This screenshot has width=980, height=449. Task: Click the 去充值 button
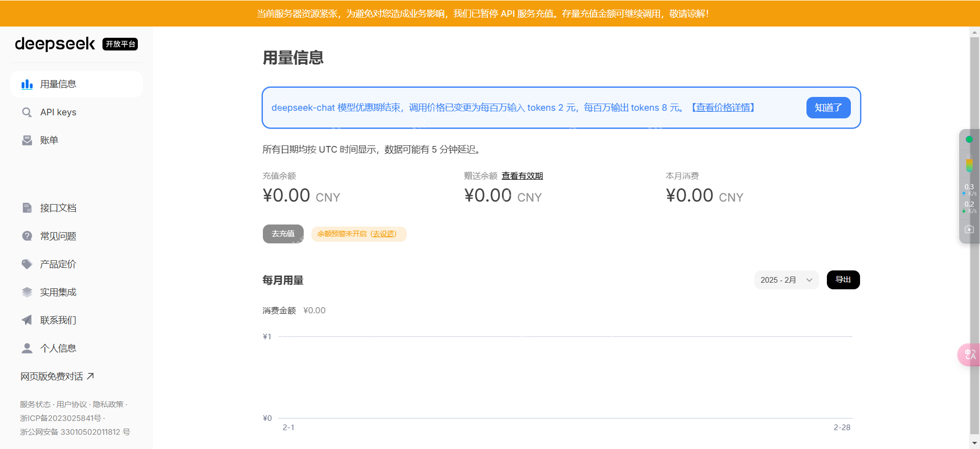point(283,234)
